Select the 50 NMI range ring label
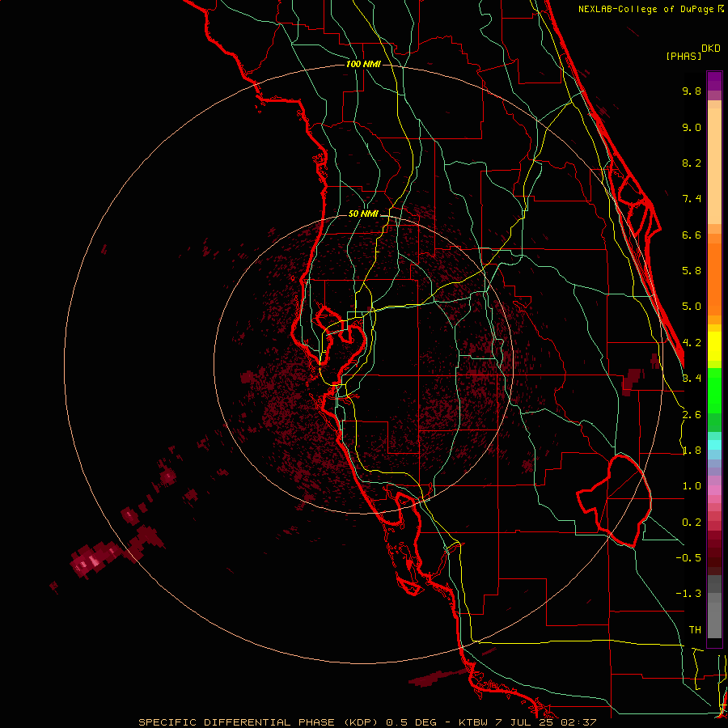This screenshot has height=728, width=728. (x=363, y=214)
